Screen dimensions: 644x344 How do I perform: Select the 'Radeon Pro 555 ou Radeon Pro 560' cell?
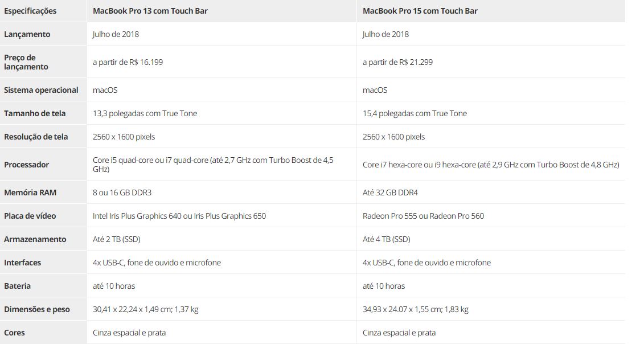(423, 216)
